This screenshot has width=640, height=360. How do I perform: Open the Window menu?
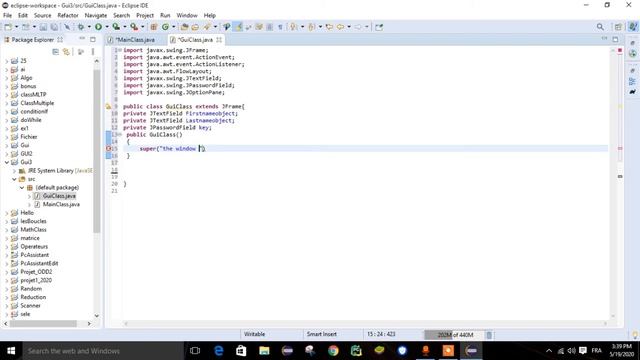pos(187,16)
